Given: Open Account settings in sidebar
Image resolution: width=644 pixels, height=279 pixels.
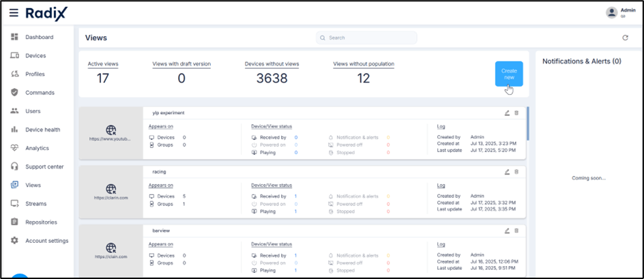Looking at the screenshot, I should click(x=46, y=240).
